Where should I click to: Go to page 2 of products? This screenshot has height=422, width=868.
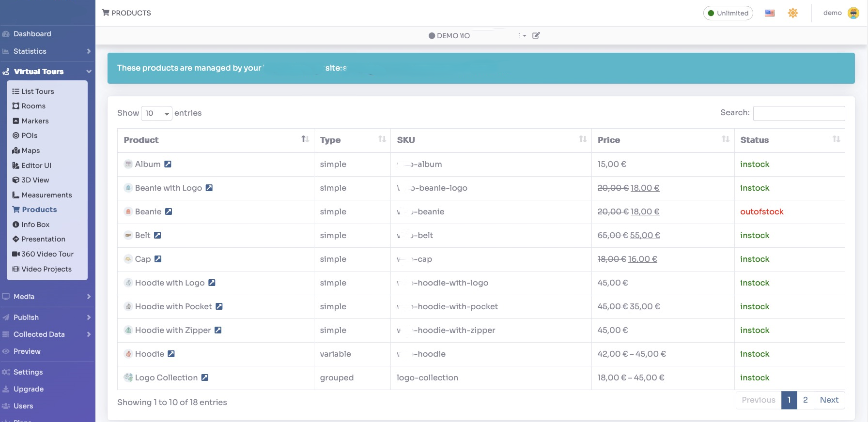tap(806, 400)
